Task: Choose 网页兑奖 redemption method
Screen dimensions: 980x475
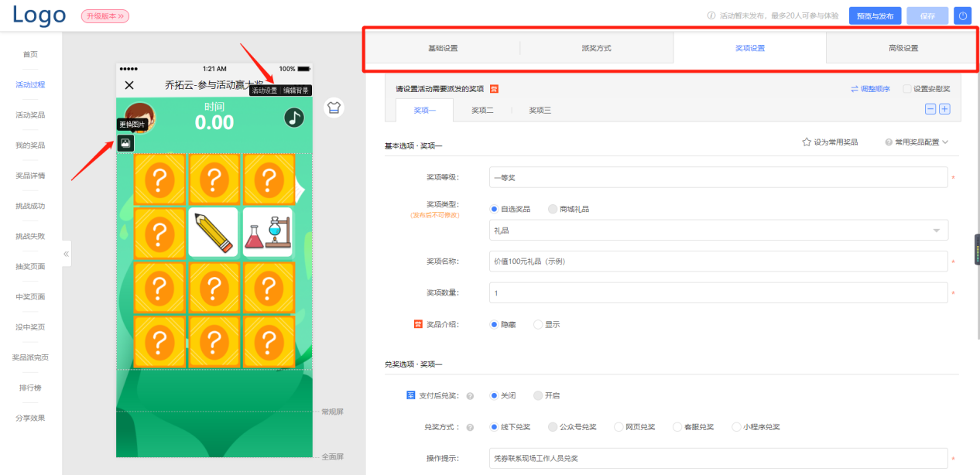Action: tap(618, 426)
